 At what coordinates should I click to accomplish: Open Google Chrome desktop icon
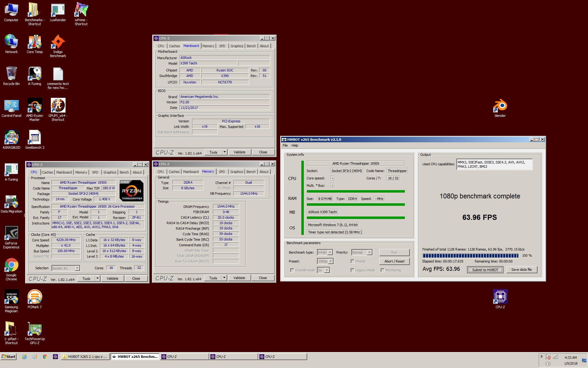pos(11,269)
